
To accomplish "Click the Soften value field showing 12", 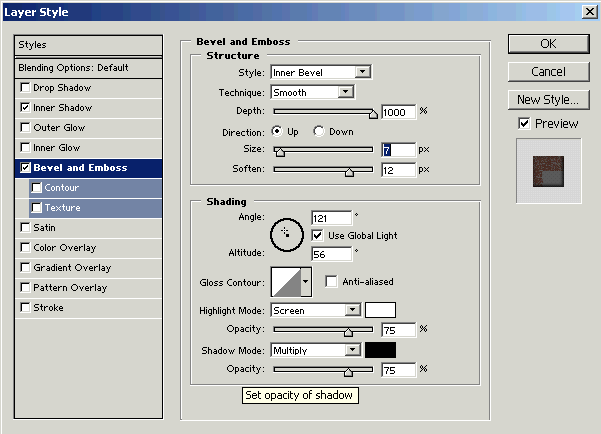I will [399, 170].
